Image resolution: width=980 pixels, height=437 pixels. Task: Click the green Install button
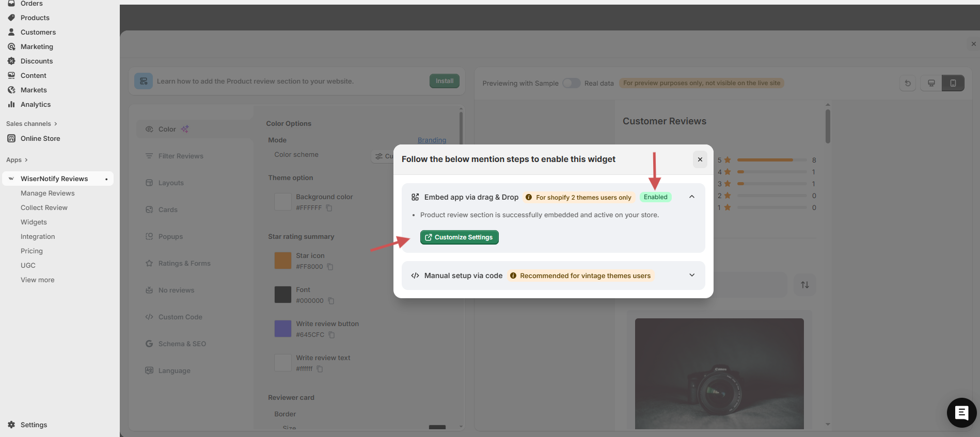pyautogui.click(x=444, y=81)
